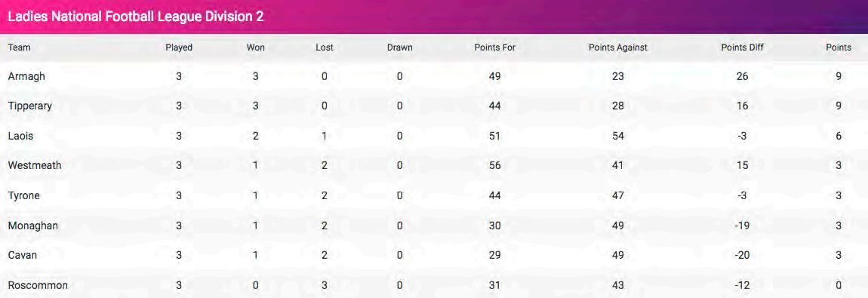
Task: Sort by the Points column header
Action: pyautogui.click(x=839, y=48)
